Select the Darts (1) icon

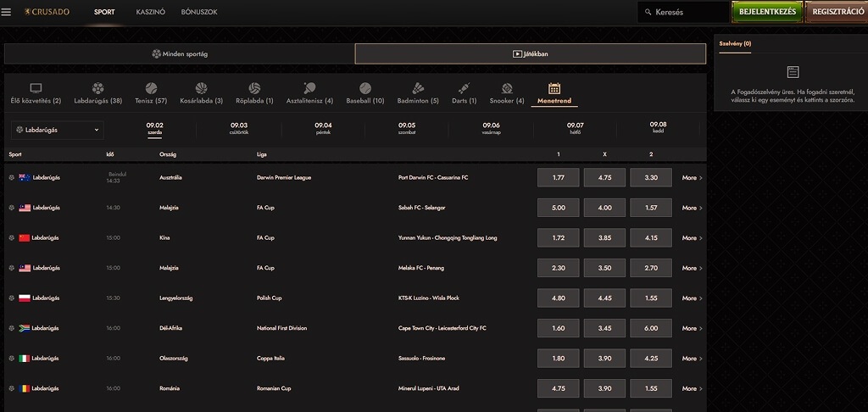pyautogui.click(x=464, y=88)
